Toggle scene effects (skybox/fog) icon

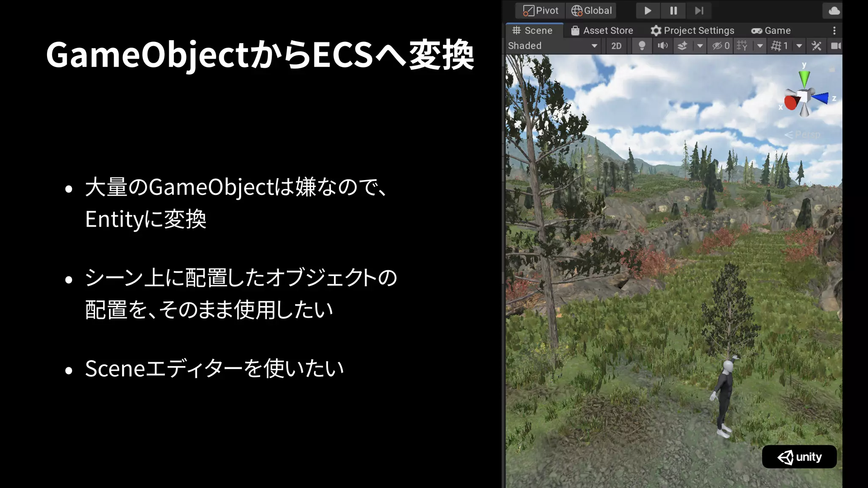coord(682,46)
